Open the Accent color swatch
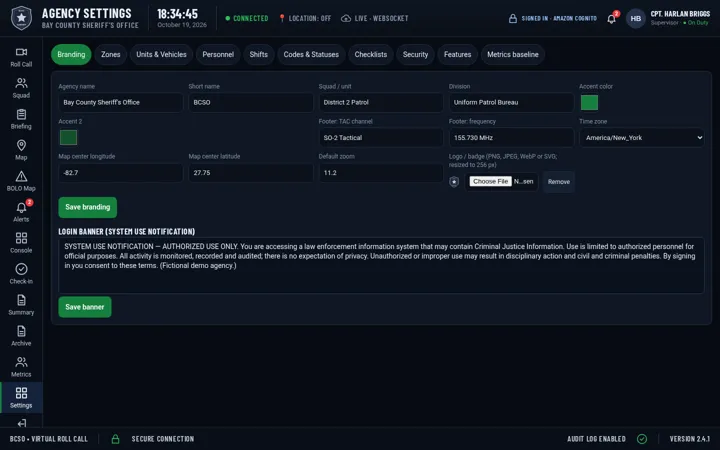720x450 pixels. (x=589, y=102)
